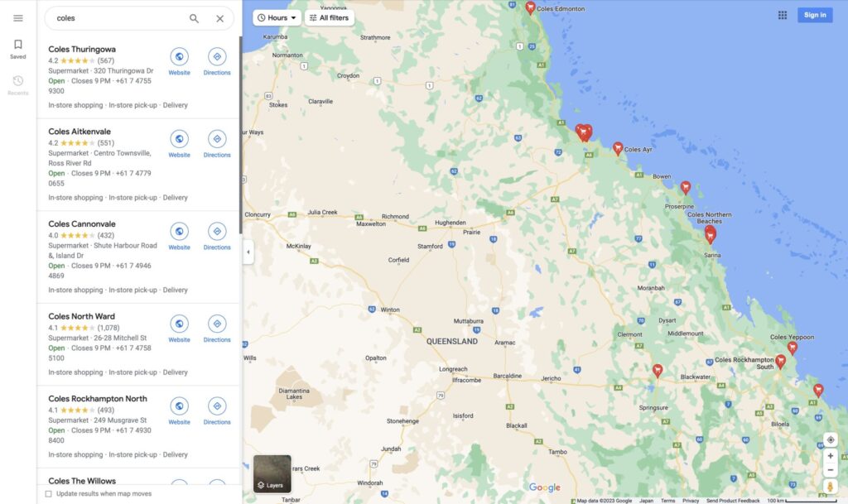This screenshot has width=848, height=504.
Task: Click the QUEENSLAND map label
Action: 451,342
